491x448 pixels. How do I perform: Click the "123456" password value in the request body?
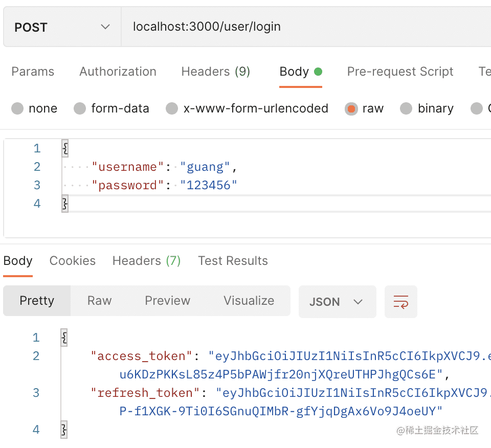click(209, 185)
